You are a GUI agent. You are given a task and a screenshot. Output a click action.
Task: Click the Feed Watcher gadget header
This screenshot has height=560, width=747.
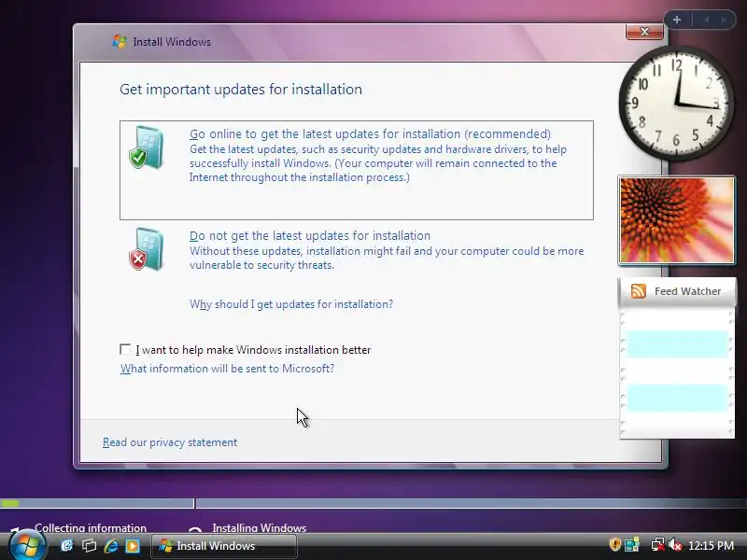click(x=677, y=291)
